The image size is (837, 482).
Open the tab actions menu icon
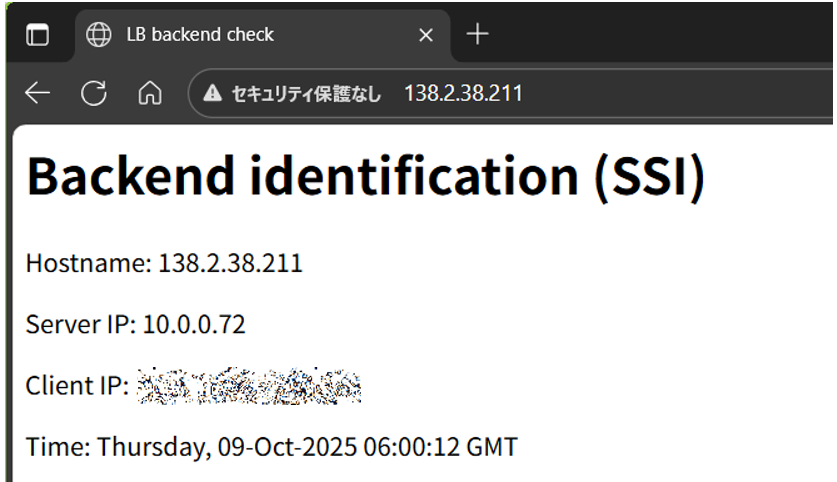point(37,35)
